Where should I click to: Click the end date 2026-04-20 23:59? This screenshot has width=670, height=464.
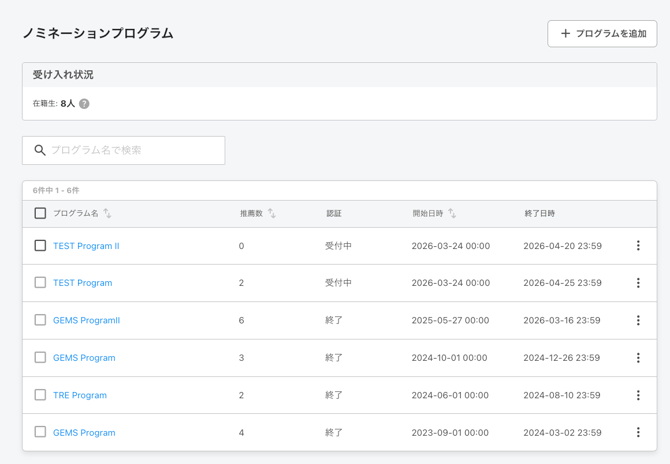[562, 246]
